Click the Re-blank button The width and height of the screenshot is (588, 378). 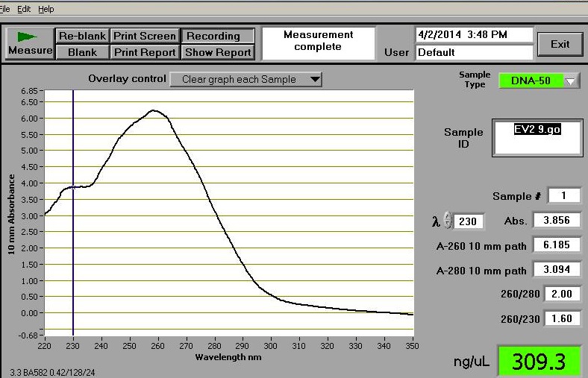click(x=82, y=36)
